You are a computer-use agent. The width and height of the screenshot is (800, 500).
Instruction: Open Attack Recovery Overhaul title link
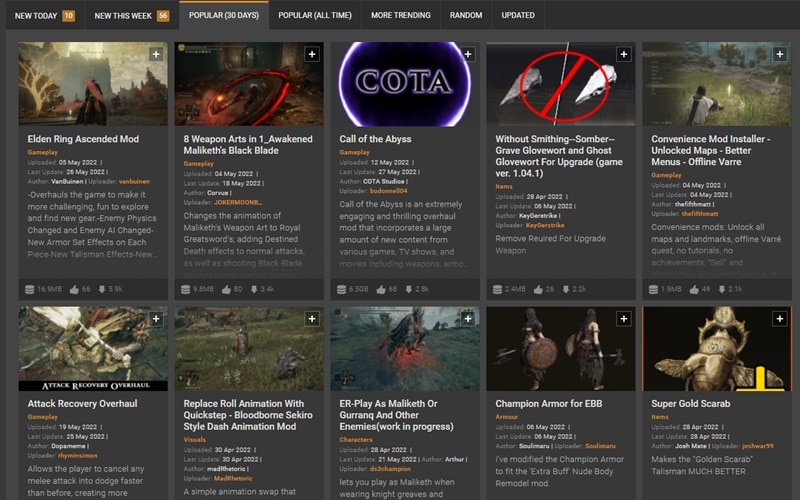82,404
